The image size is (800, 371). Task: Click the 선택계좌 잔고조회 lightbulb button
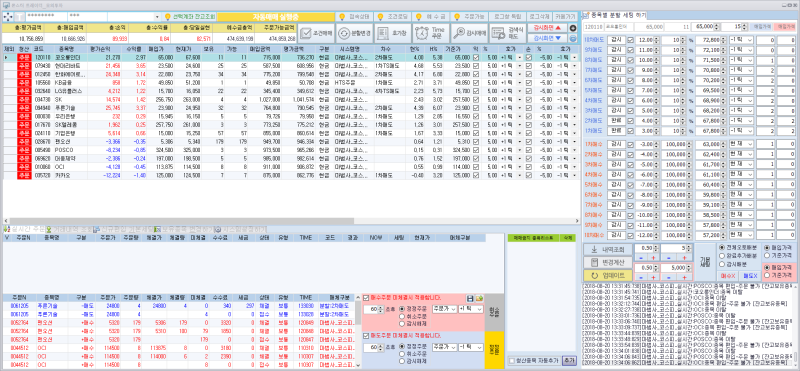(x=190, y=17)
